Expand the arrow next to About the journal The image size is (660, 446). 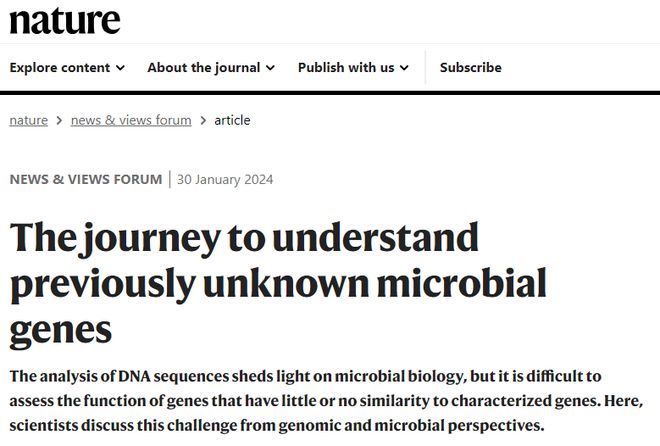pos(269,68)
